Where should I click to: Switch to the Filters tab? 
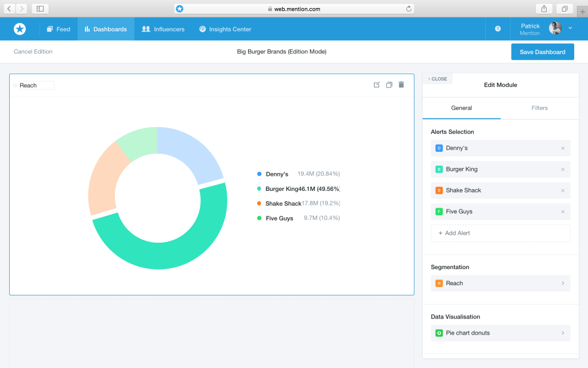(539, 108)
